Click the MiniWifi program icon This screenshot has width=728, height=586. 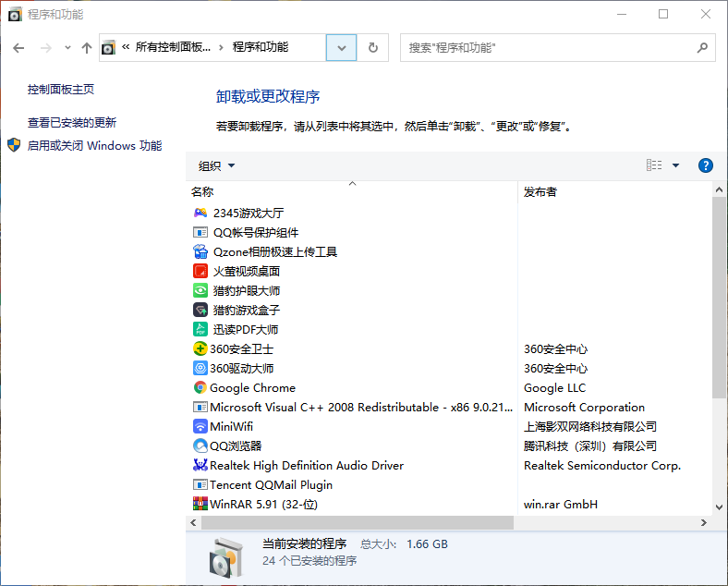[200, 427]
